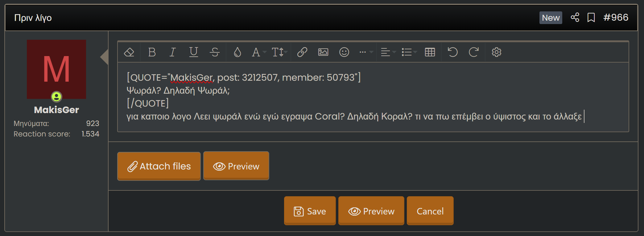Insert a link using chain icon
Screen dimensions: 644x236
(x=302, y=52)
